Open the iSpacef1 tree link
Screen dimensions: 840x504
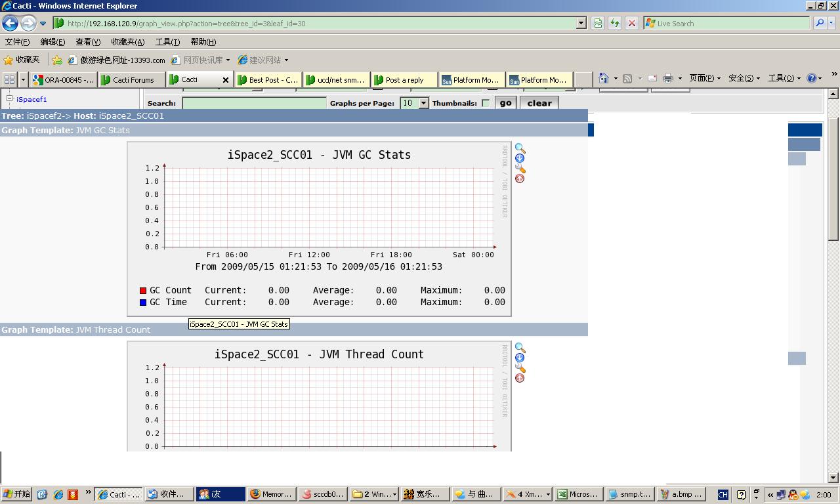point(31,100)
